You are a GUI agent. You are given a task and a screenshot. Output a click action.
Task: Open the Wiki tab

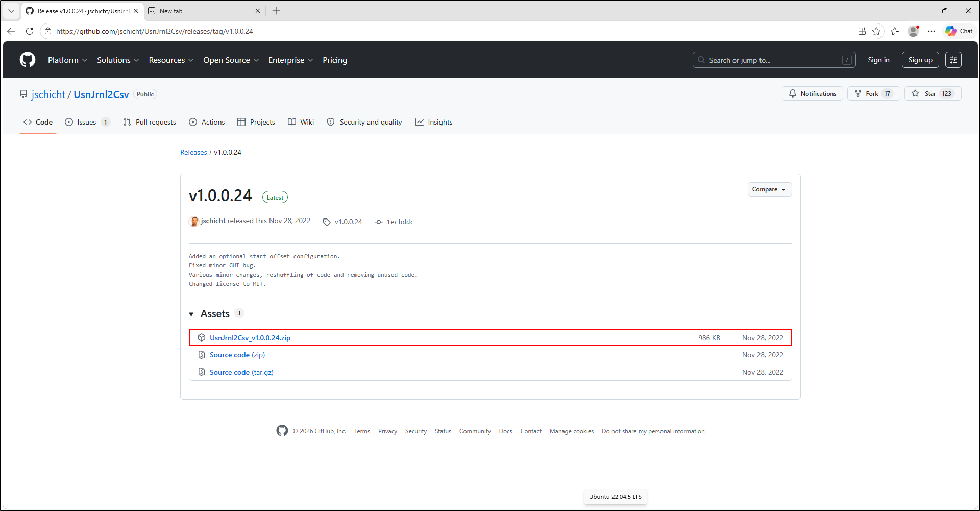pyautogui.click(x=301, y=122)
